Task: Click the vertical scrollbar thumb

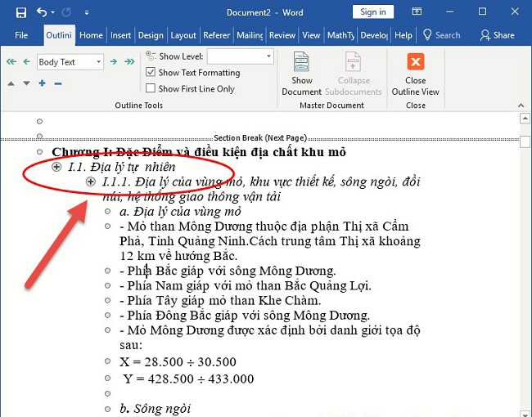Action: click(x=525, y=141)
